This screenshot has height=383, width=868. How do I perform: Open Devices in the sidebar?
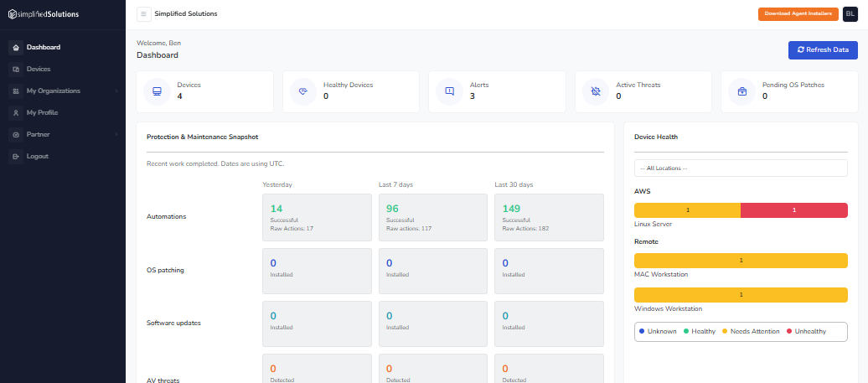coord(39,69)
